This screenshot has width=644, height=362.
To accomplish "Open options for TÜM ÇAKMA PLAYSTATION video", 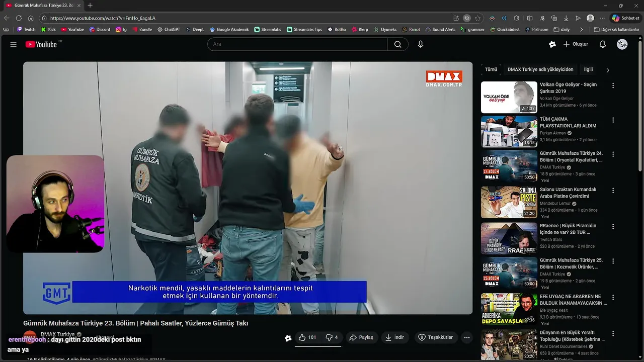I will pos(613,120).
